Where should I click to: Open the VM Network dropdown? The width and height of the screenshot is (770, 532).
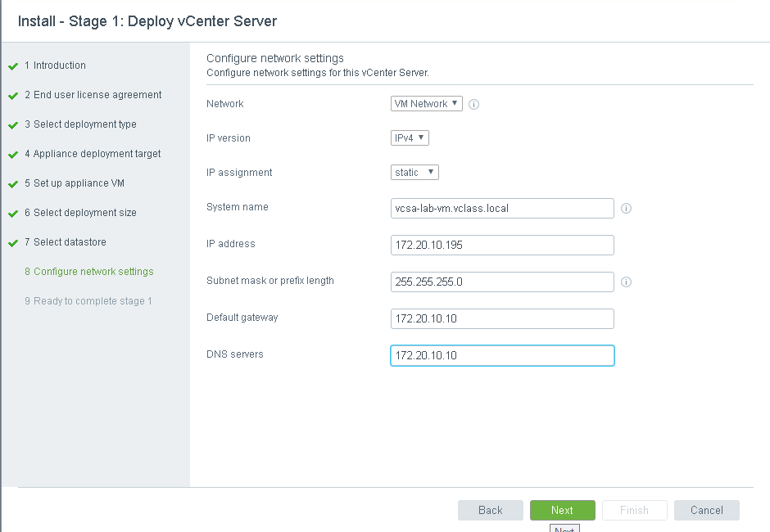point(427,104)
